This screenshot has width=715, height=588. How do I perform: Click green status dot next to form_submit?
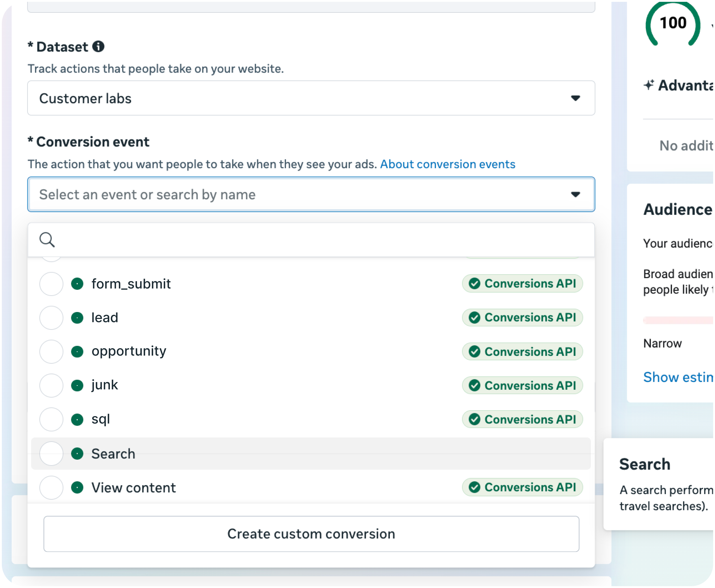coord(77,284)
